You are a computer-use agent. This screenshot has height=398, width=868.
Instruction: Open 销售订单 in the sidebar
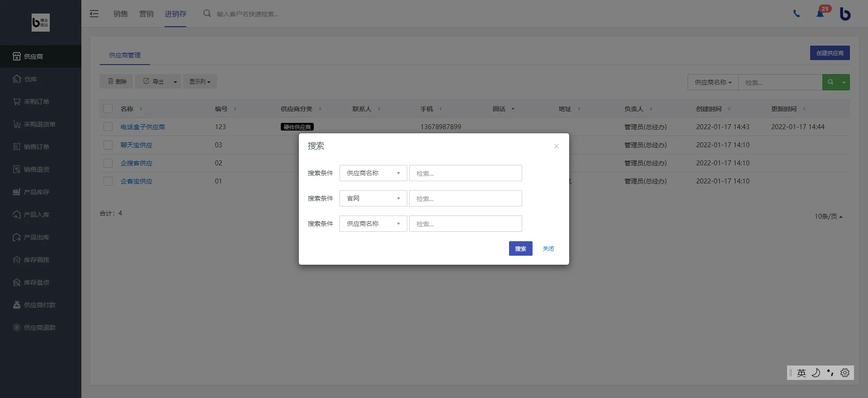[40, 147]
